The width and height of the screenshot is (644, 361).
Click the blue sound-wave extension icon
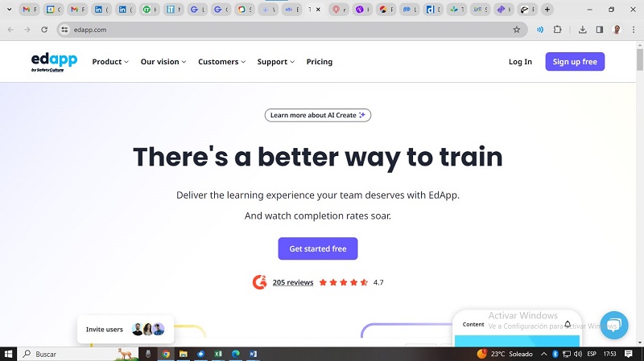tap(540, 30)
